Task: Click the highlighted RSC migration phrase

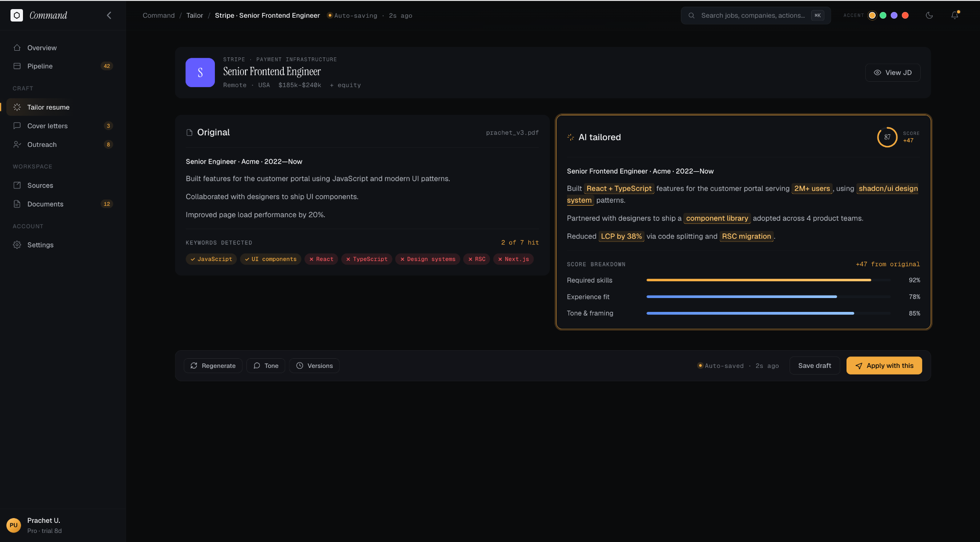Action: click(746, 236)
